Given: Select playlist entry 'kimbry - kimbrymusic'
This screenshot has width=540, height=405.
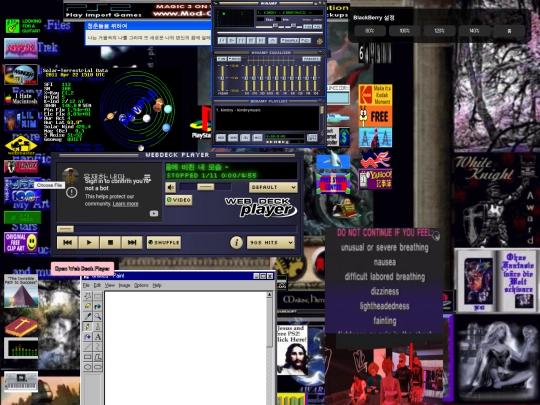Looking at the screenshot, I should (x=238, y=110).
